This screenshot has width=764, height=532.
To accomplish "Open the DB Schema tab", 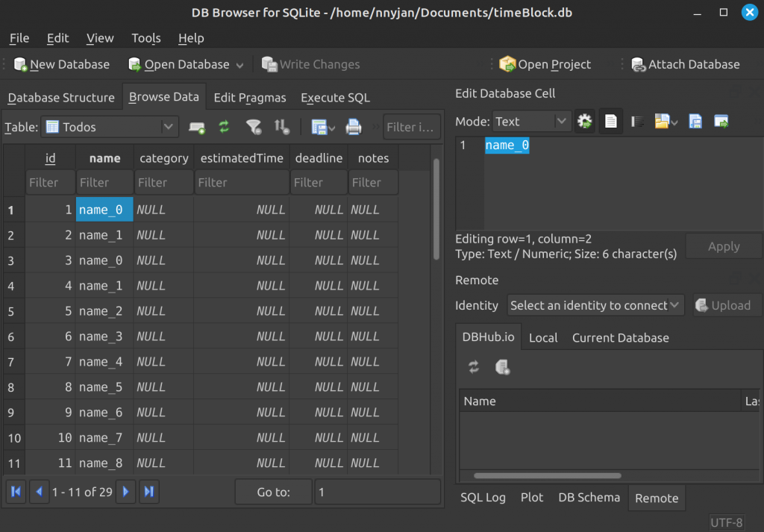I will pos(589,498).
